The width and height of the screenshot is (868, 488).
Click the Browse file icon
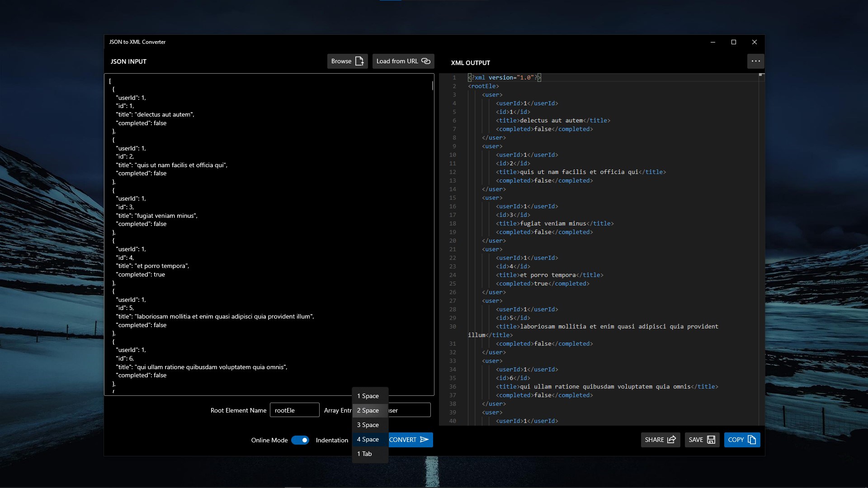coord(359,61)
